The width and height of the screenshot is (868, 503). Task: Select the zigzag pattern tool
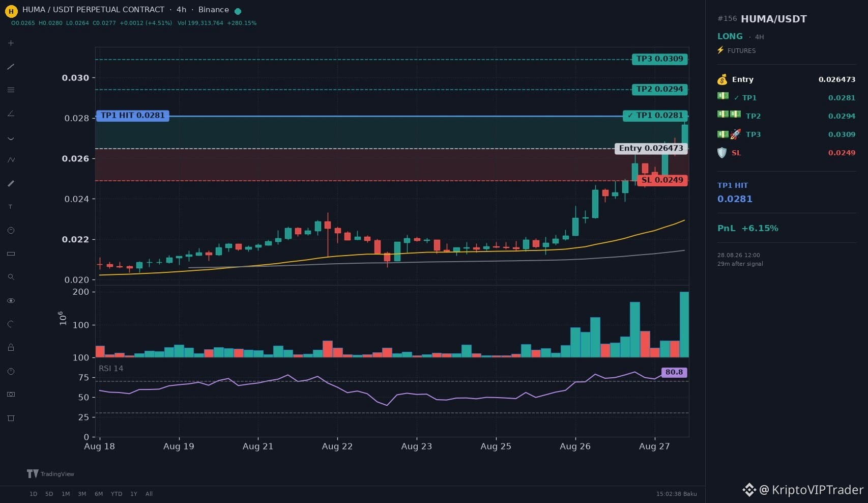(11, 160)
